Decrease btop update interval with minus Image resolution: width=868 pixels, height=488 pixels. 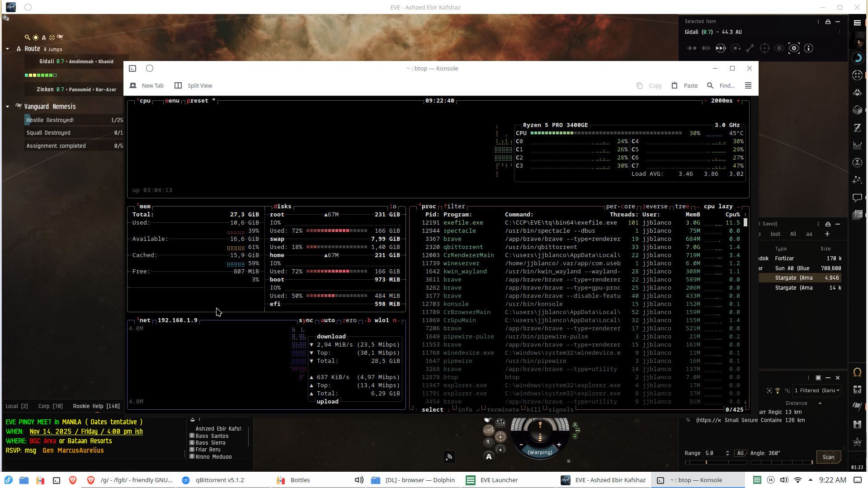(x=706, y=101)
